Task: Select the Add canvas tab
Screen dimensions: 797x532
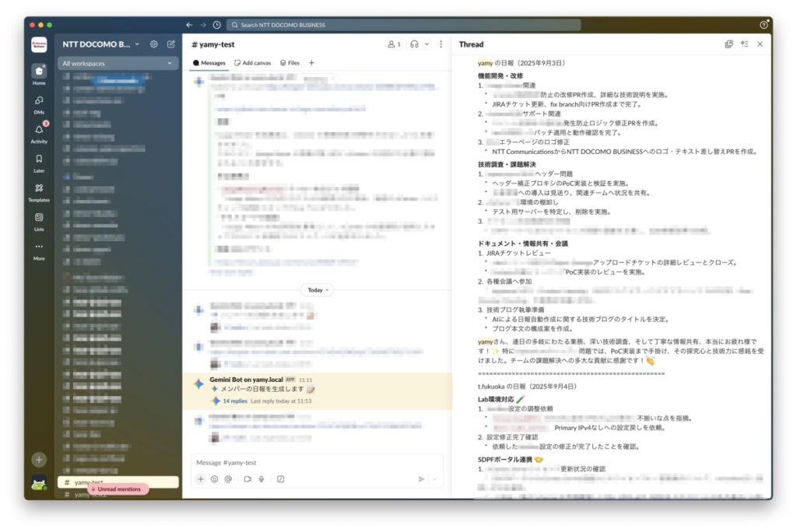Action: 253,63
